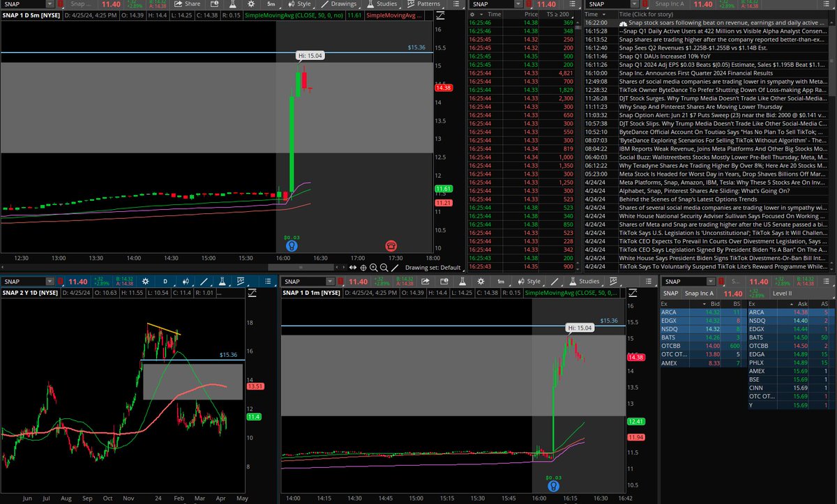Open Studies in the top 5m chart
837x504 pixels.
point(382,4)
